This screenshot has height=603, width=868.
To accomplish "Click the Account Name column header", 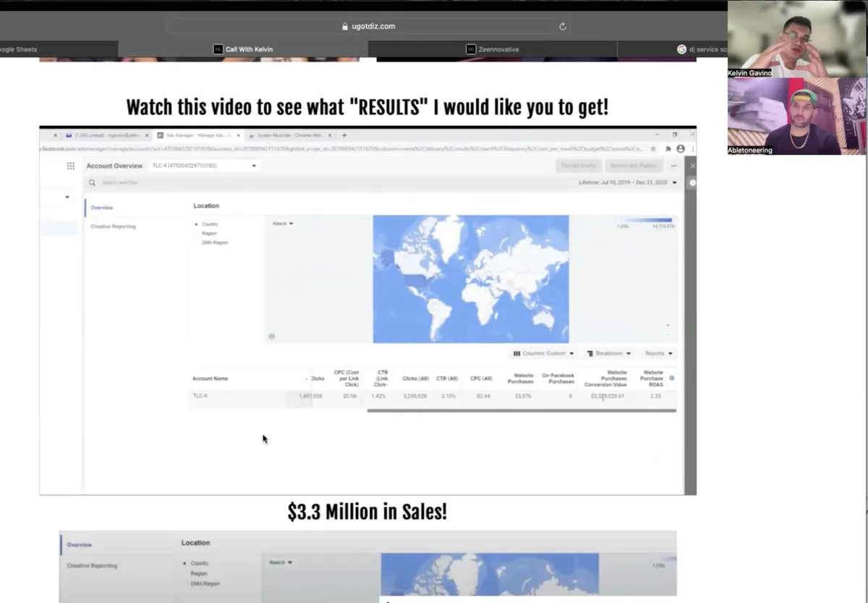I will pyautogui.click(x=210, y=379).
